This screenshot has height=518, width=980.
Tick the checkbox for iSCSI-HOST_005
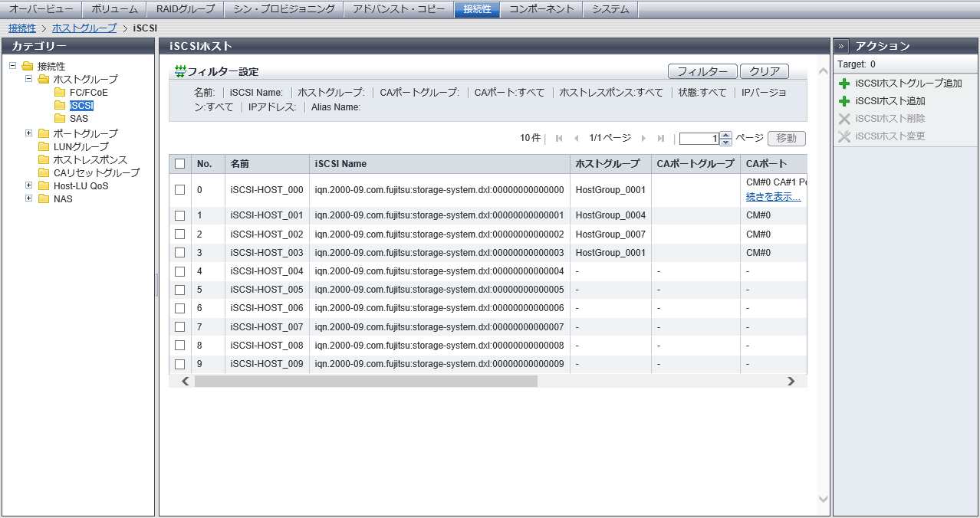(x=179, y=290)
